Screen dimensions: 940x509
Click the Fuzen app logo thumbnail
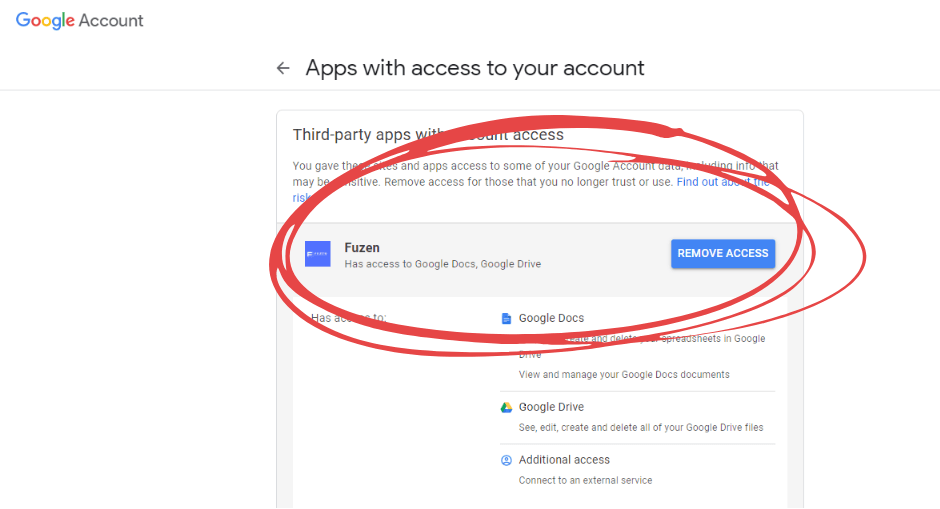click(318, 254)
